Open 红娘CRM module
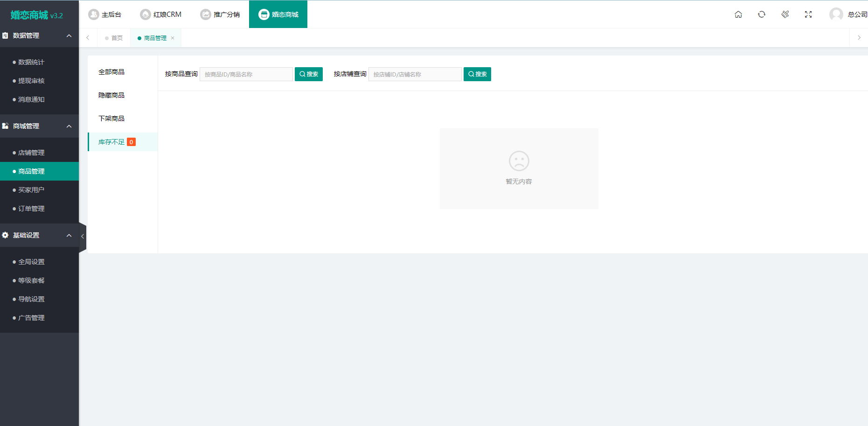 tap(160, 14)
